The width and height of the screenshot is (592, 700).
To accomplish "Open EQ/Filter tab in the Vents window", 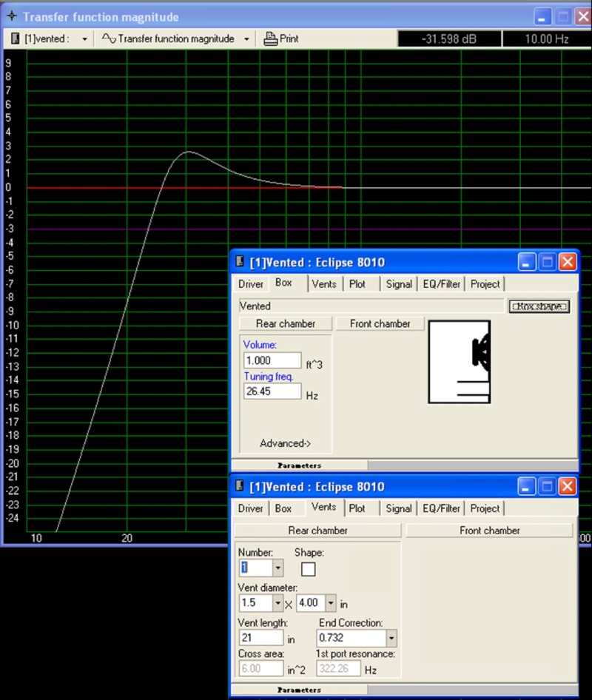I will (x=442, y=508).
